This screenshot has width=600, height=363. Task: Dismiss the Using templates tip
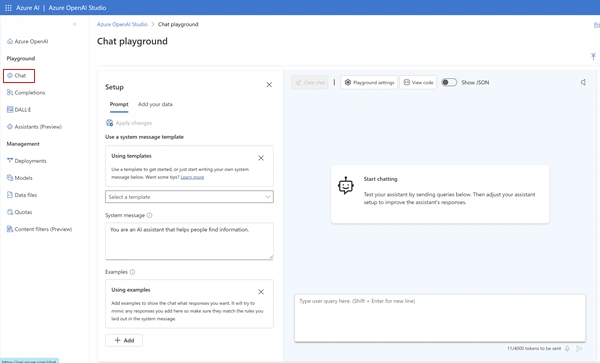[x=261, y=158]
